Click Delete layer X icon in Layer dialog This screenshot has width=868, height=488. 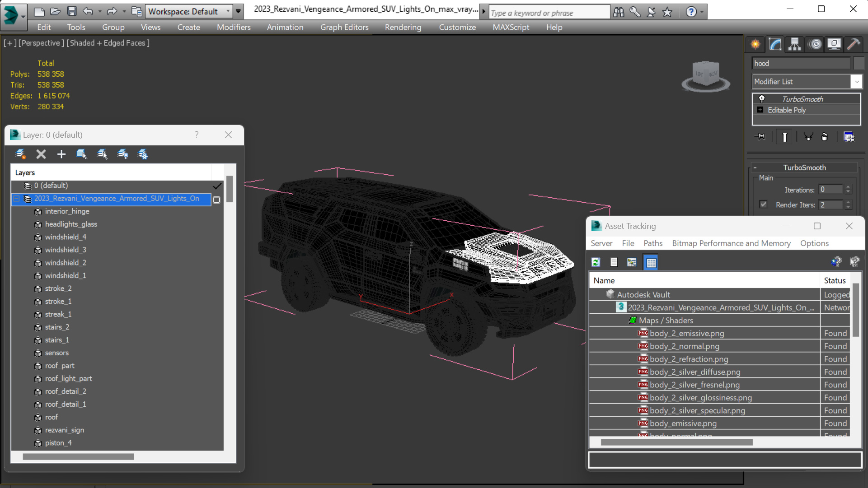point(41,154)
